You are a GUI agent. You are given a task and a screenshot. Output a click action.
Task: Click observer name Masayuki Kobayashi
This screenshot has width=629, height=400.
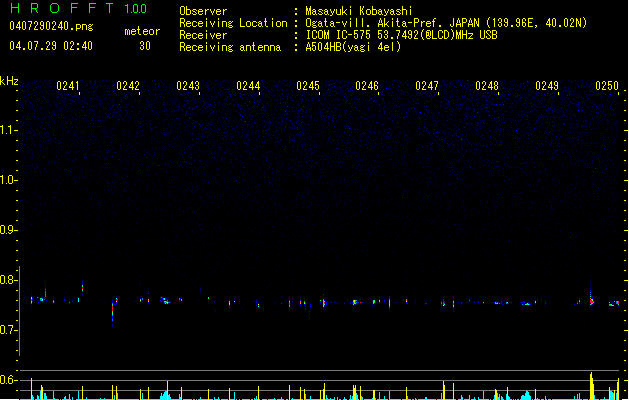click(359, 11)
